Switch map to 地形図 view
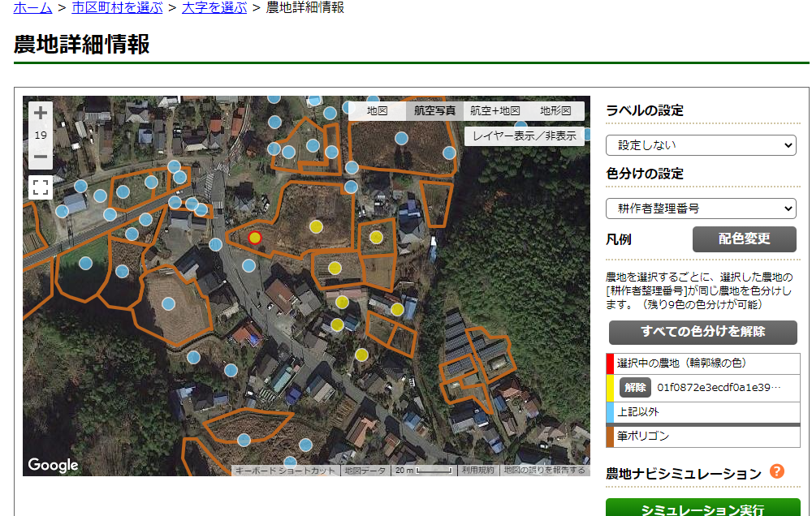812x516 pixels. (555, 111)
